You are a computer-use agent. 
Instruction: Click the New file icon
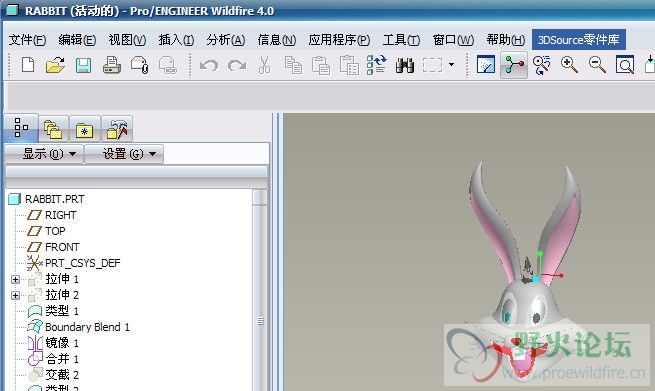click(x=28, y=65)
